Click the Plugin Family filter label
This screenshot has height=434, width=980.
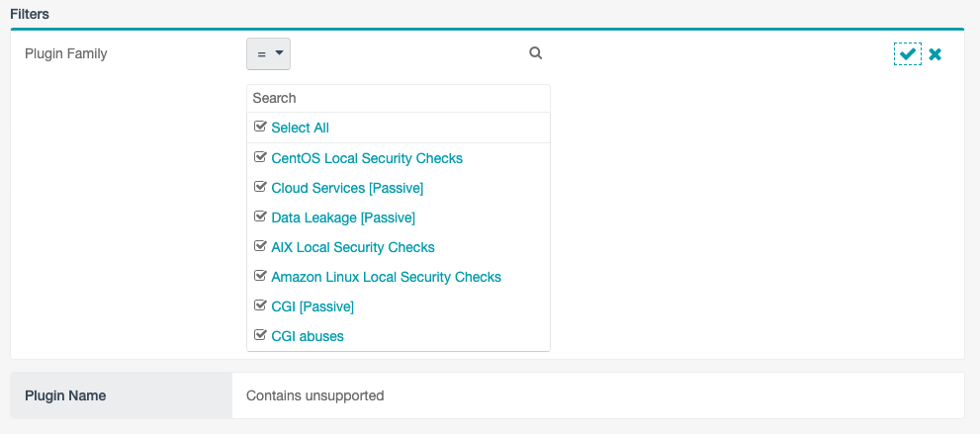click(66, 53)
